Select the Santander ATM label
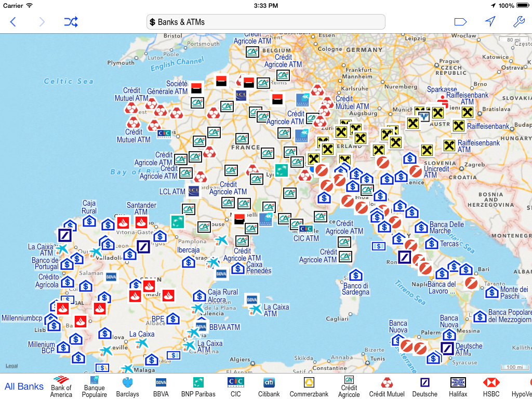 (141, 209)
